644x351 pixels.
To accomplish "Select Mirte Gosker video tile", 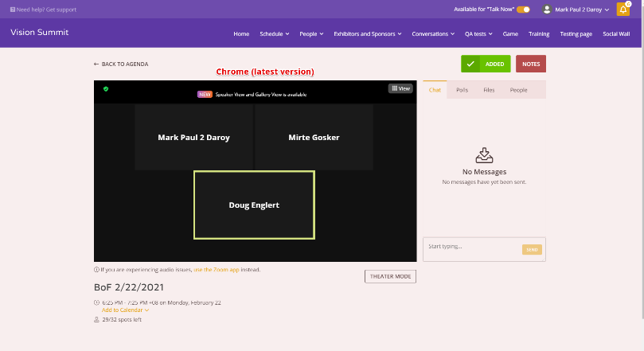I will coord(314,137).
